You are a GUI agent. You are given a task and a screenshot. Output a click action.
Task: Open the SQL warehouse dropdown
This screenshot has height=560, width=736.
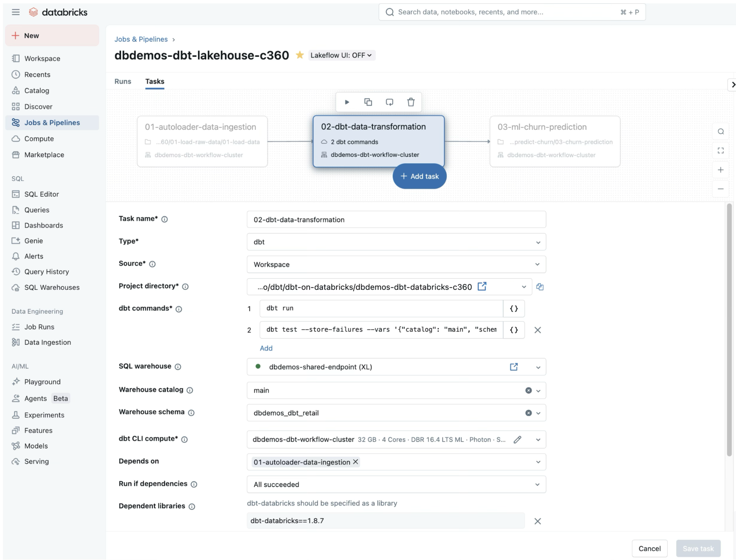538,367
